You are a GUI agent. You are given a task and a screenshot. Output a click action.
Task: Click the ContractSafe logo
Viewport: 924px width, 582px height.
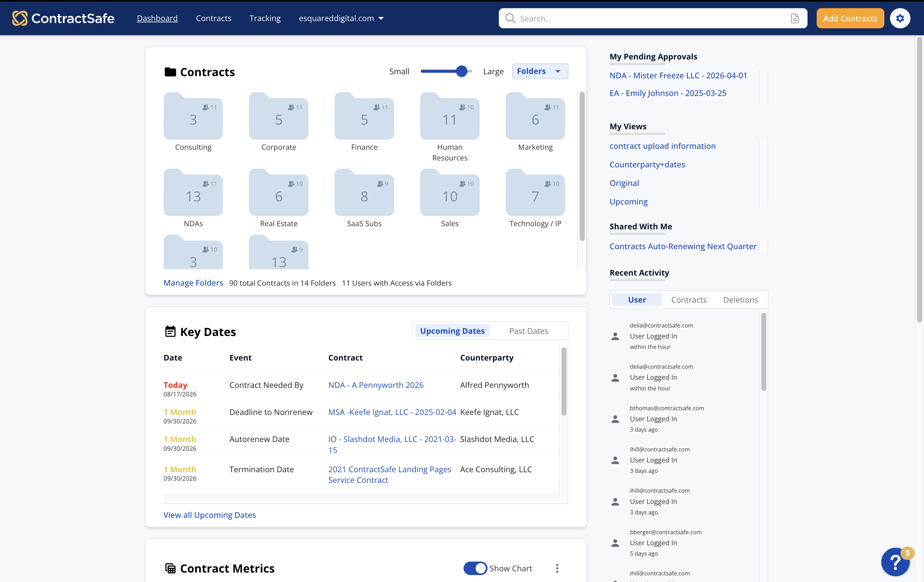63,18
